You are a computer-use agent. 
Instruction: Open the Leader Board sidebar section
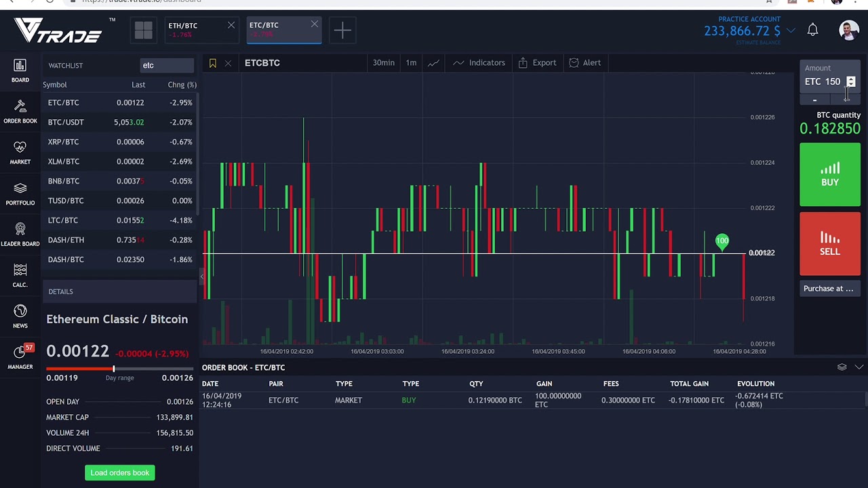(20, 235)
